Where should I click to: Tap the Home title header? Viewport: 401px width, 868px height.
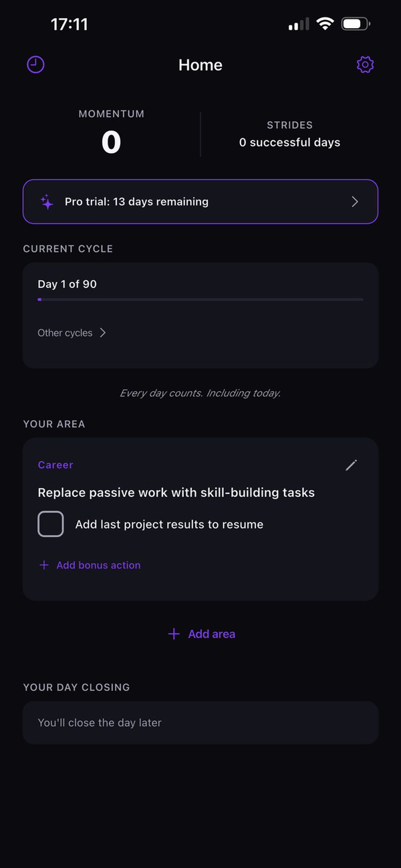tap(200, 64)
